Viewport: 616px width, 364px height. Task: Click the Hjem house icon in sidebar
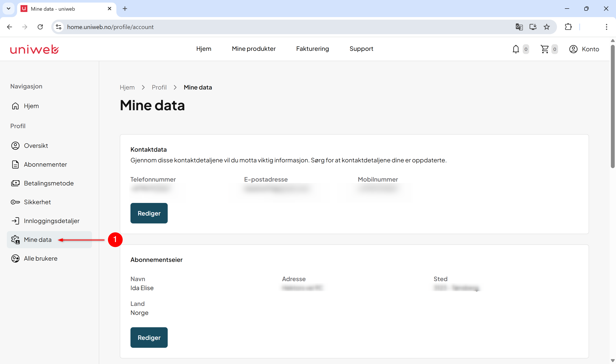point(15,106)
